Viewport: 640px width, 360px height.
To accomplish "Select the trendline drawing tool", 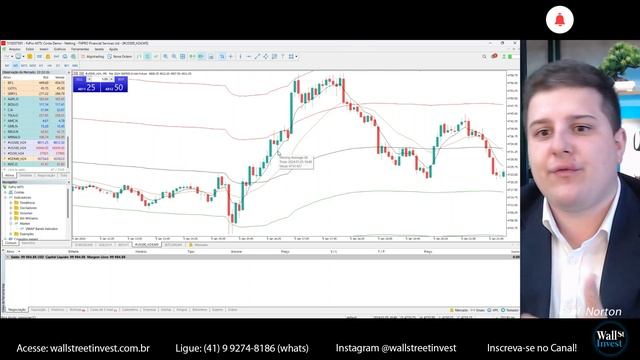I will click(x=258, y=57).
